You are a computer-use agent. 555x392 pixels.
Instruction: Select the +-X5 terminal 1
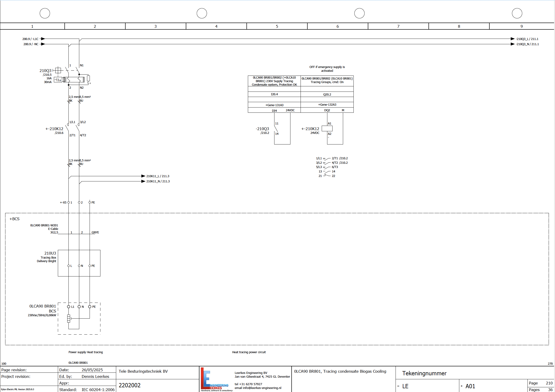coord(69,202)
